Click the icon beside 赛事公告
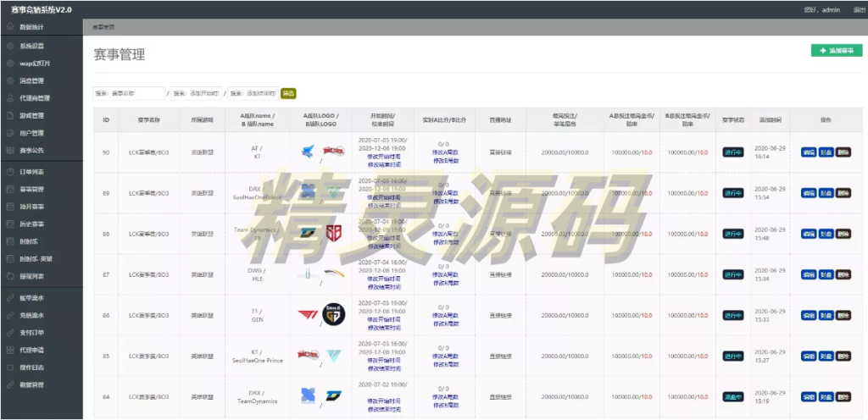 pos(10,151)
